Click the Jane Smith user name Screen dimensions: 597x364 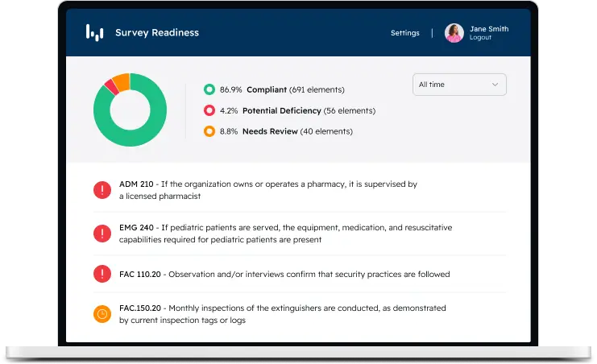click(488, 28)
